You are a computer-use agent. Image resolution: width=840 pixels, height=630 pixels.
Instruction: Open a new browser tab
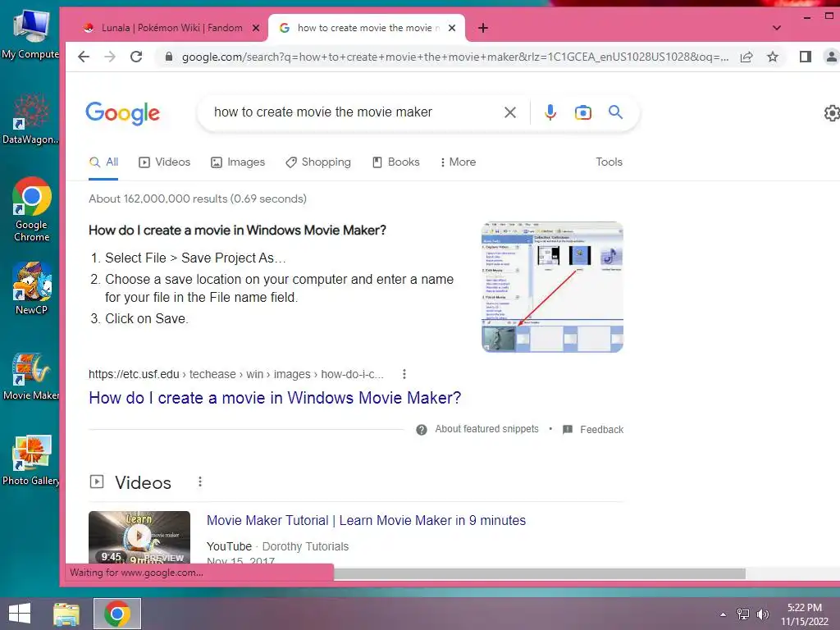pyautogui.click(x=482, y=28)
